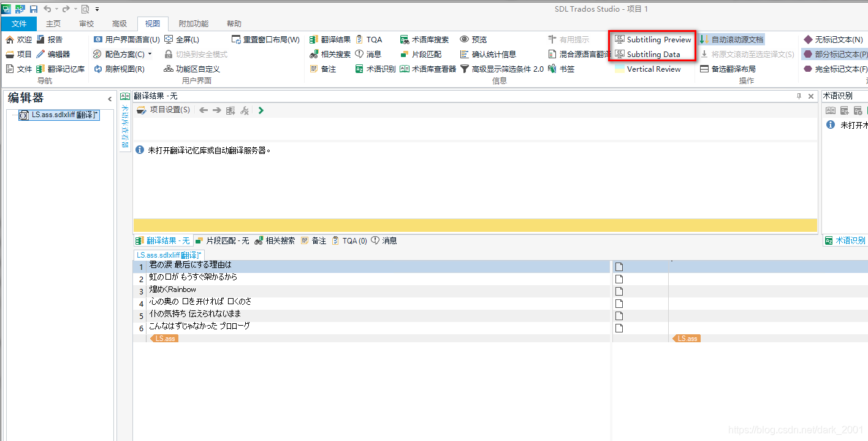Screen dimensions: 868x441
Task: Show the TQA window from ribbon
Action: (368, 39)
